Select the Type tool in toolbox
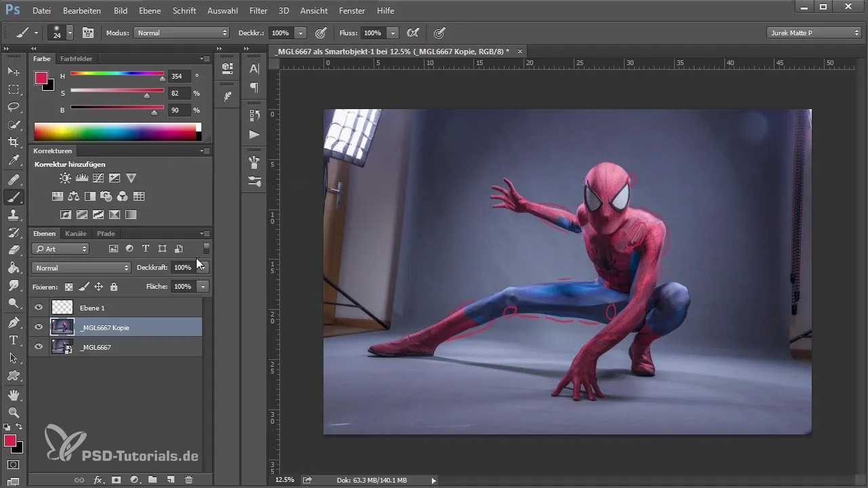The height and width of the screenshot is (488, 868). (x=14, y=340)
